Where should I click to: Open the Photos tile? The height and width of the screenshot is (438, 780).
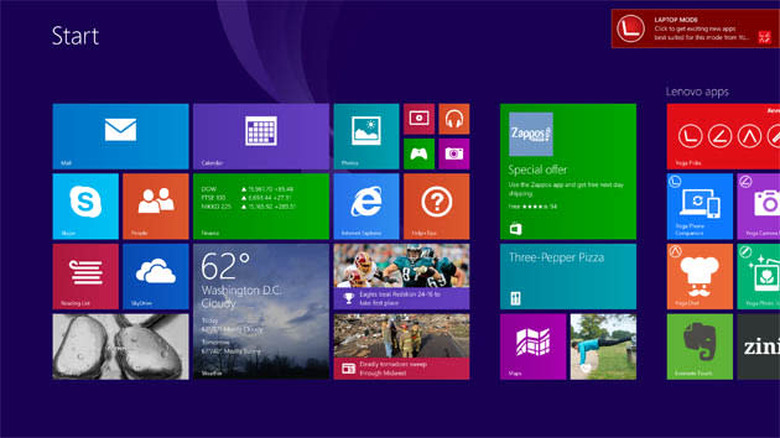pyautogui.click(x=366, y=136)
